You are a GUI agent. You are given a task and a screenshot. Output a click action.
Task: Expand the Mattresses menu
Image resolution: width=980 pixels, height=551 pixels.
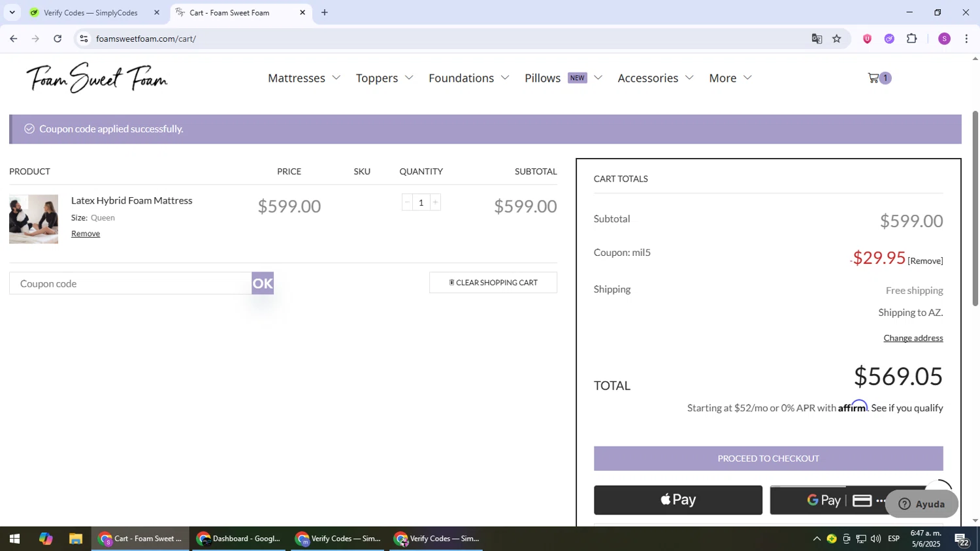(304, 78)
